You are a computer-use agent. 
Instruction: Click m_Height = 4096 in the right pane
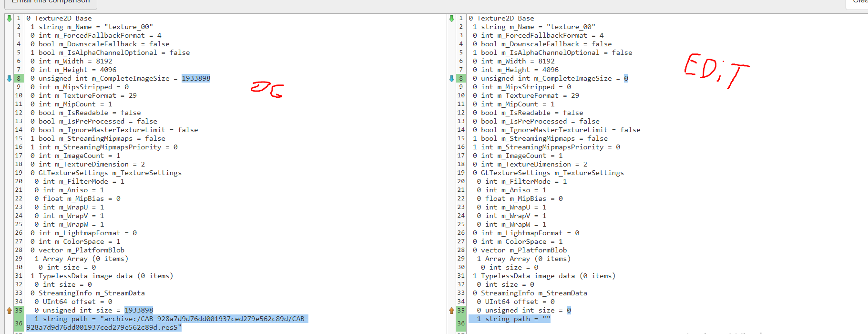(516, 70)
